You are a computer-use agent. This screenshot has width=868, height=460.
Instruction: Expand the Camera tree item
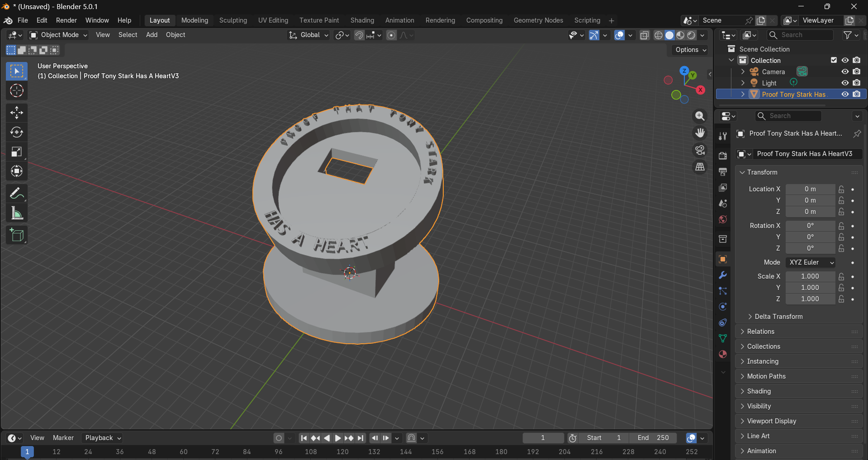tap(743, 71)
